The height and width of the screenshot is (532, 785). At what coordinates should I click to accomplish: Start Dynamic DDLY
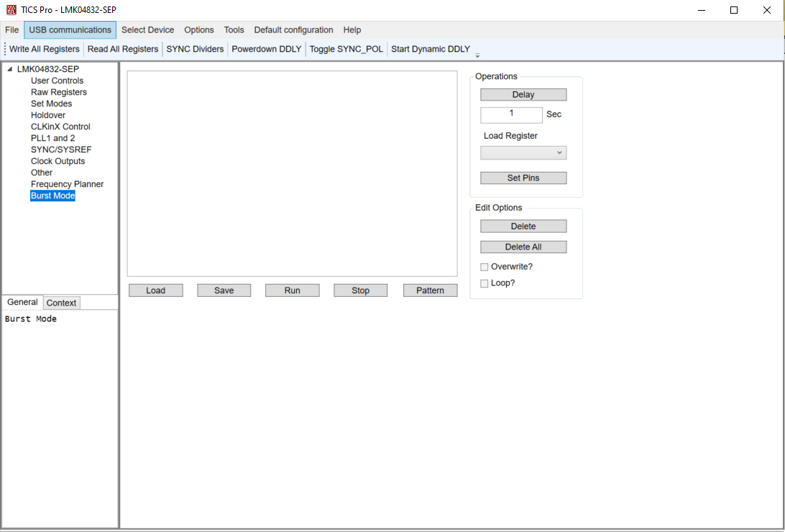point(430,49)
